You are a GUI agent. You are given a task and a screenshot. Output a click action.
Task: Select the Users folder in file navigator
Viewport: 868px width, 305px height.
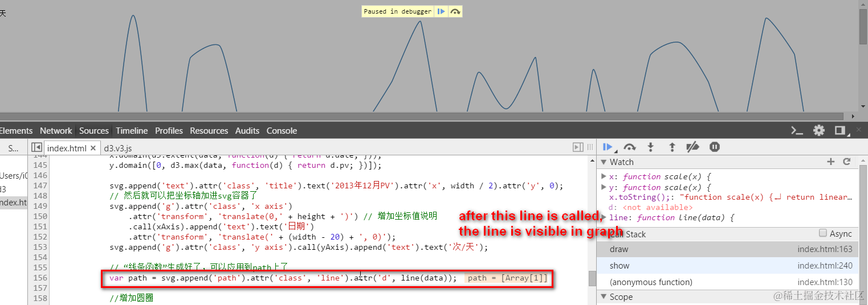click(x=14, y=176)
